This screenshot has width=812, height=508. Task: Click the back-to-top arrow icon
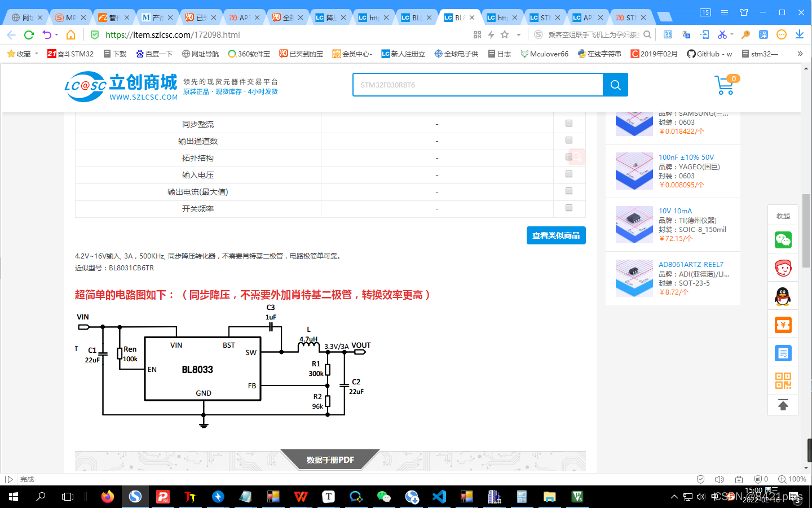[x=783, y=405]
